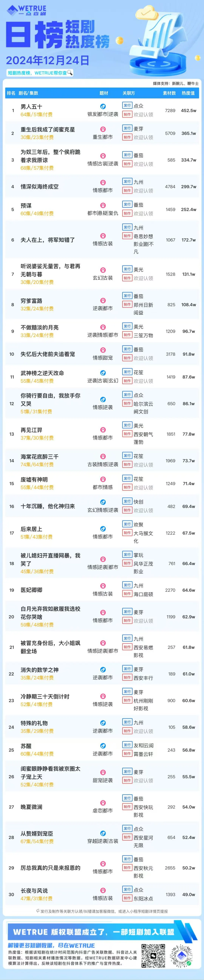Click the 关联方 column header
This screenshot has height=980, width=204.
coord(129,93)
